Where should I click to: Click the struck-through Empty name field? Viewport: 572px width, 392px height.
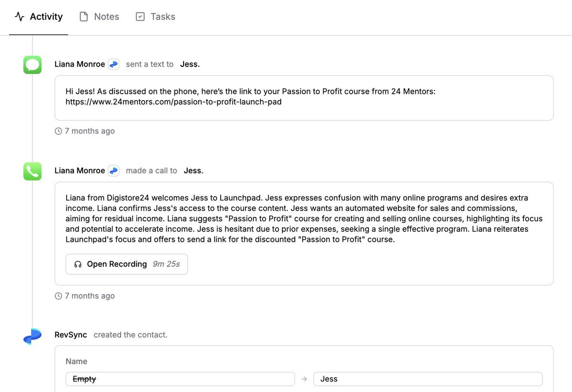click(180, 379)
